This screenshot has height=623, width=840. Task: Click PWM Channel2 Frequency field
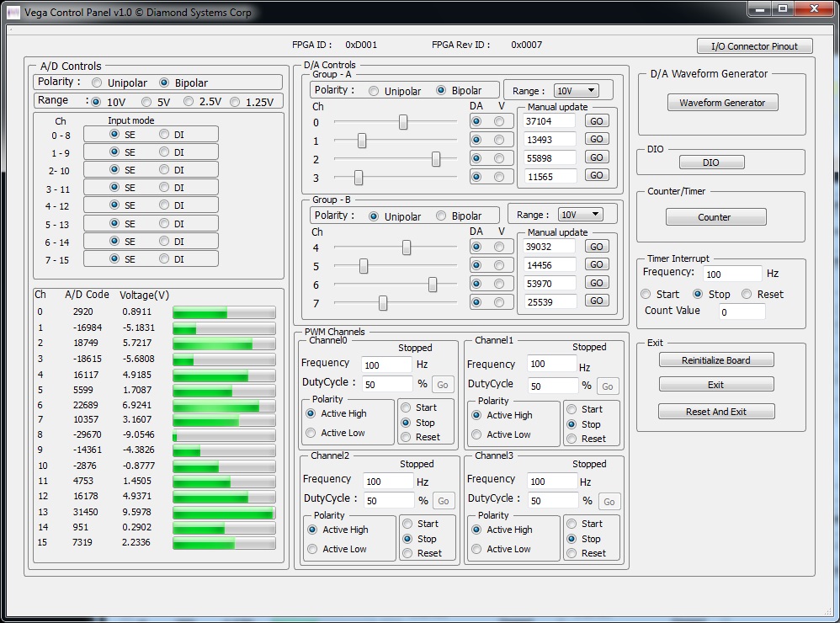tap(388, 481)
